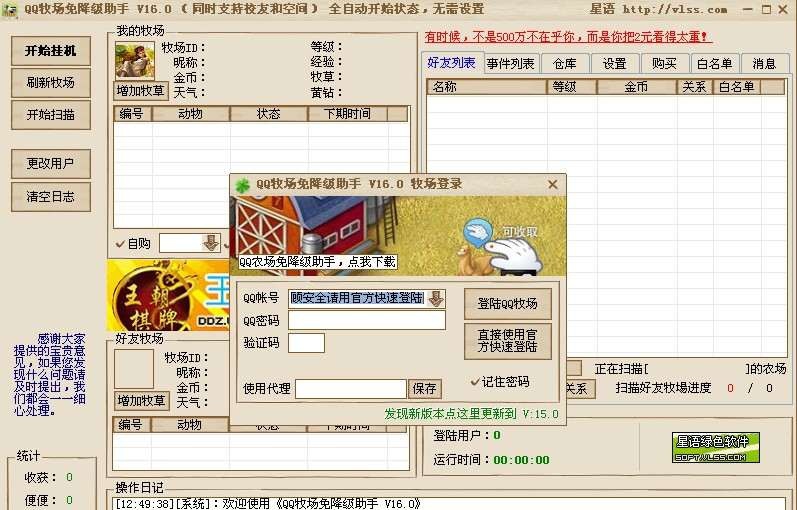Click the 运行时间 00:00:00 value
The image size is (797, 510).
(521, 460)
